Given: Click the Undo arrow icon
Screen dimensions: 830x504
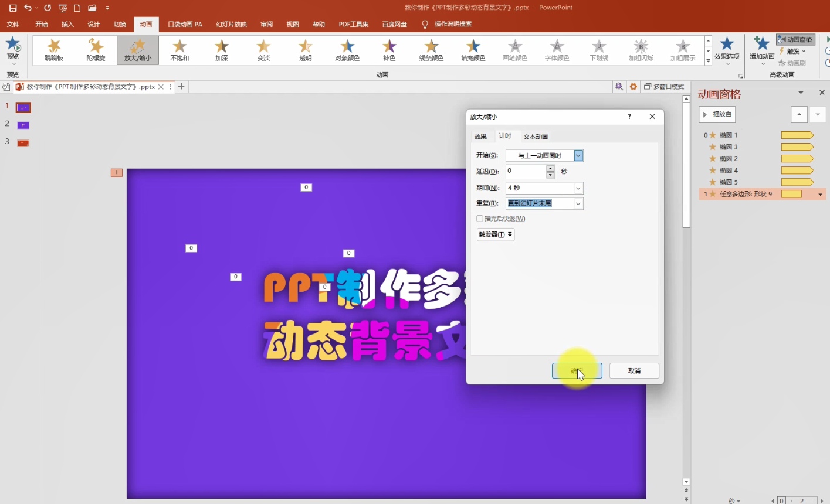Looking at the screenshot, I should click(28, 8).
